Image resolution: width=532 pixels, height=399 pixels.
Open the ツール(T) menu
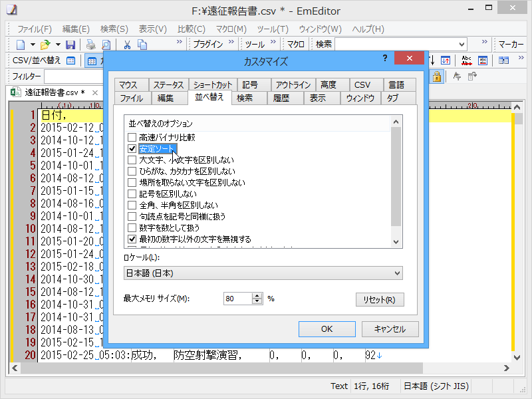point(273,29)
